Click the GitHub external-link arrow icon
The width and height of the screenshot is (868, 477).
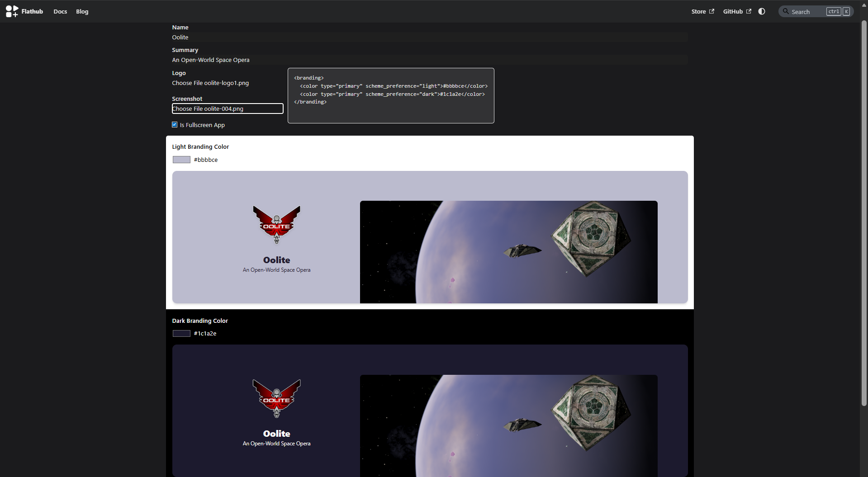pyautogui.click(x=749, y=11)
